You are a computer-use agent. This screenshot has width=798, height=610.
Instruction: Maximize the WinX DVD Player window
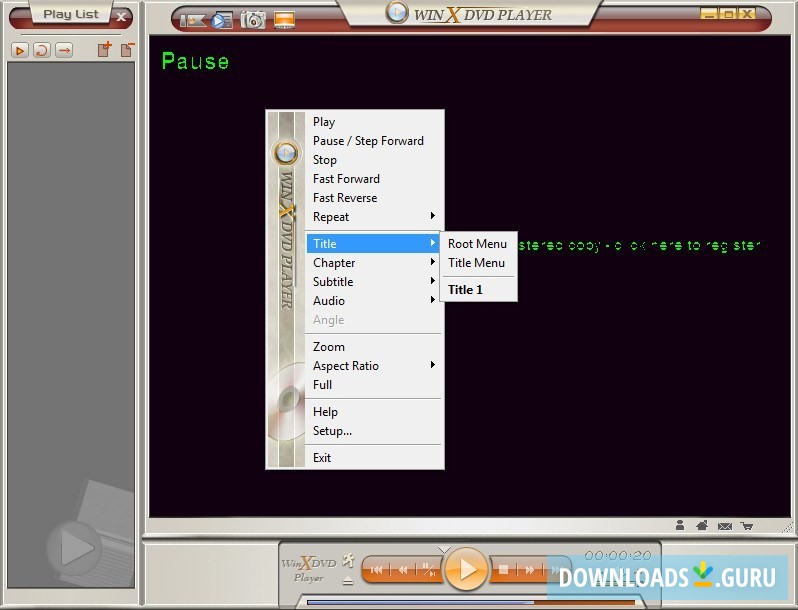[x=729, y=14]
